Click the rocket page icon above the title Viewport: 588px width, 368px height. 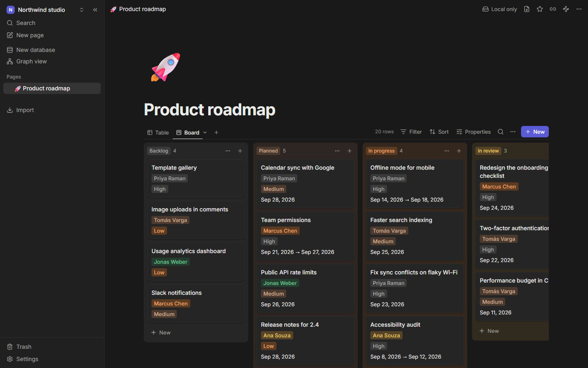pos(165,67)
